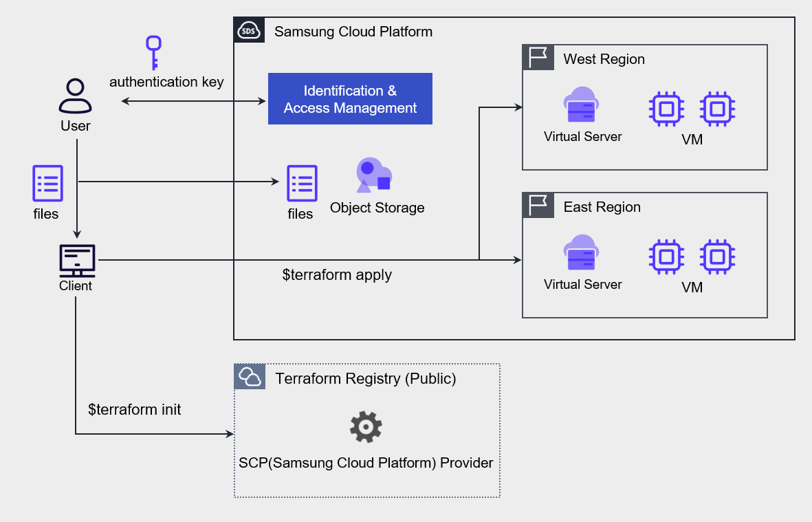Select the Samsung Cloud Platform title text
The width and height of the screenshot is (812, 522).
(353, 32)
